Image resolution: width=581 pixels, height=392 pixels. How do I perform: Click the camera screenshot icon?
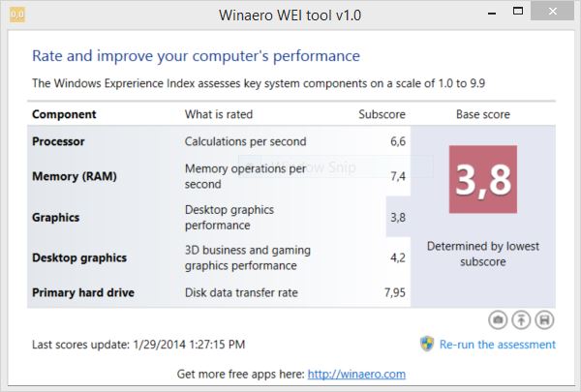coord(498,319)
